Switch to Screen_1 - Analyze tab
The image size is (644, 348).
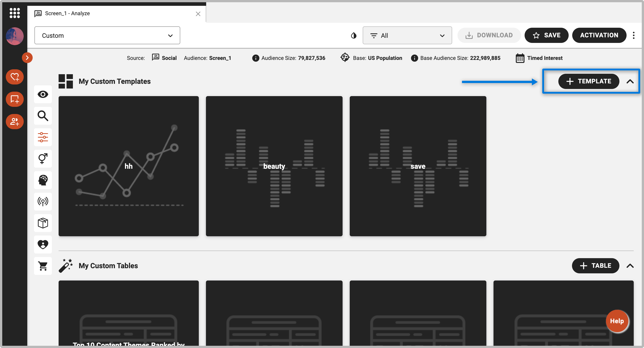coord(68,13)
